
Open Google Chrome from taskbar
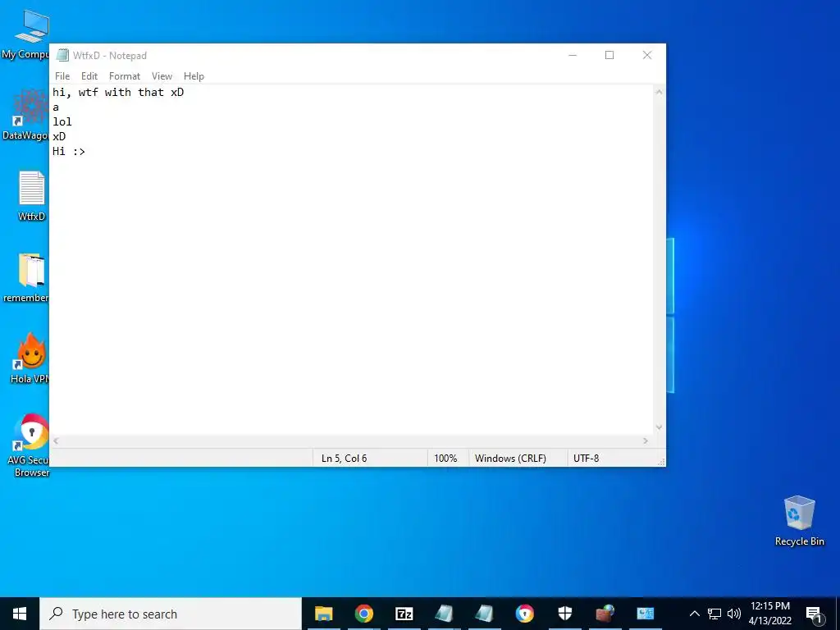[363, 614]
